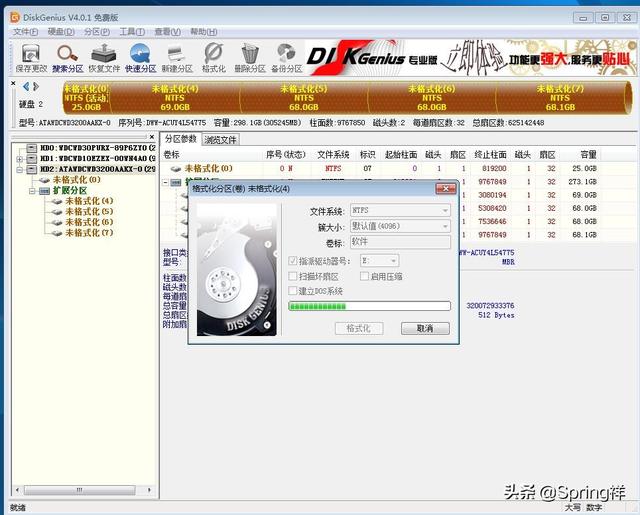Select 未格式化(7) in the tree
This screenshot has width=640, height=515.
[x=89, y=233]
